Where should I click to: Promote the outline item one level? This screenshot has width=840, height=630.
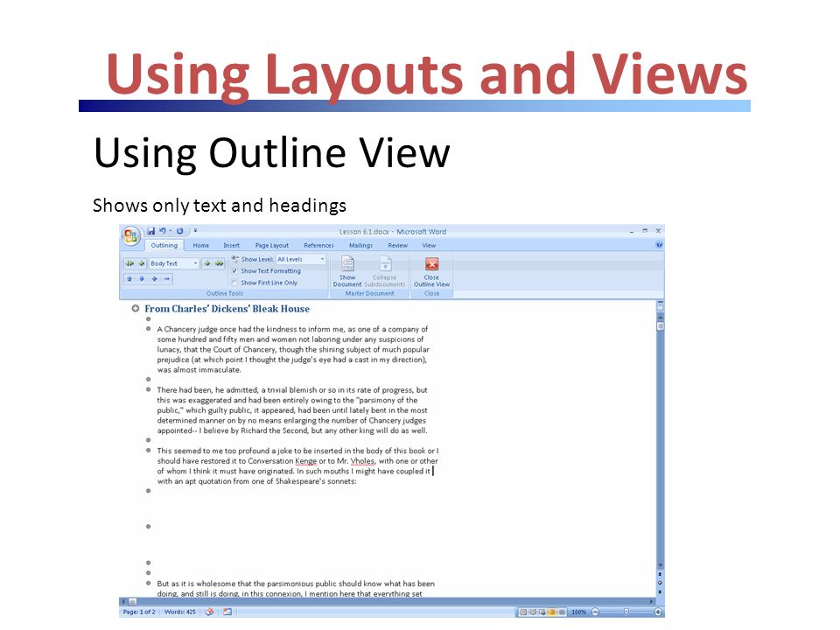coord(142,263)
